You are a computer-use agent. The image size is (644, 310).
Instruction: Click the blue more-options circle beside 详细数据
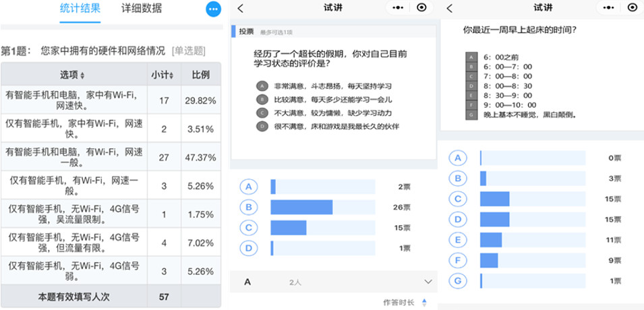coord(213,9)
